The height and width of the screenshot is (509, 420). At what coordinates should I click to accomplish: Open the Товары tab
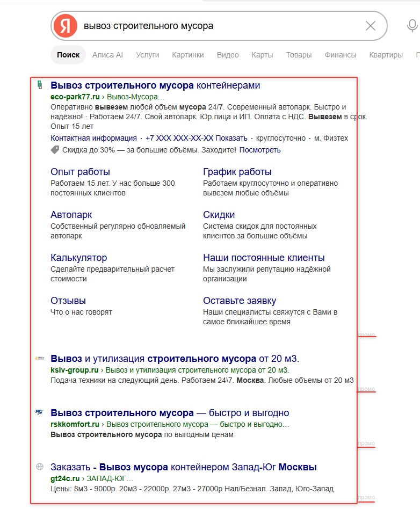point(299,55)
